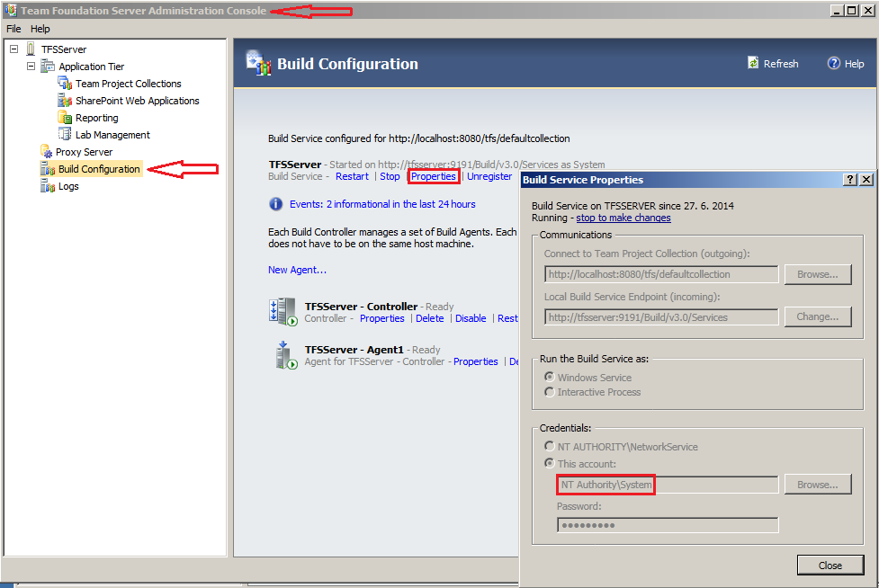
Task: Click the Local Build Service Endpoint field
Action: pos(661,317)
